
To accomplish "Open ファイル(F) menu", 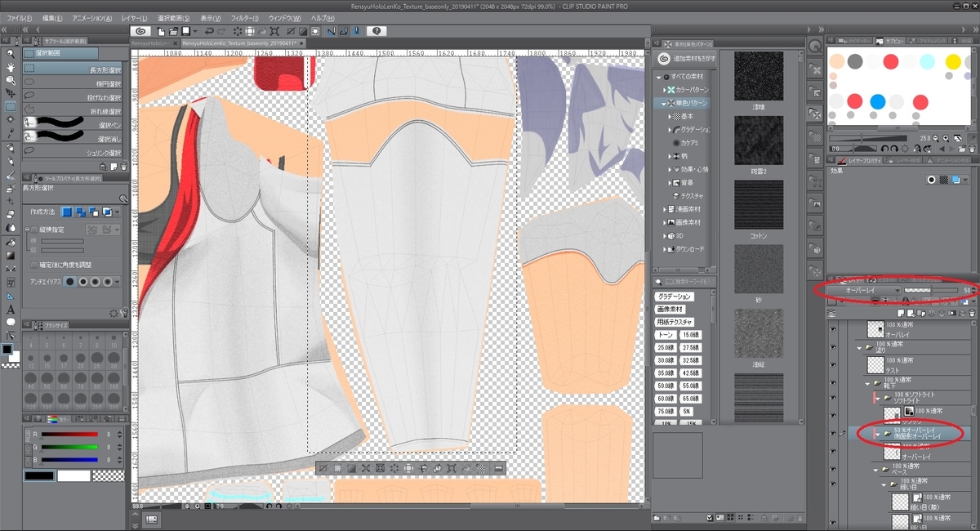I will [20, 17].
